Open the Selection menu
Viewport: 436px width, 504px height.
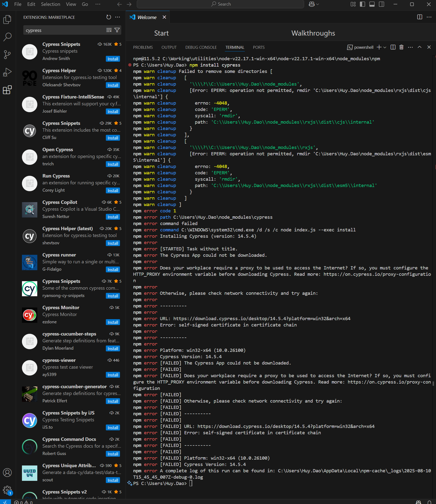50,4
